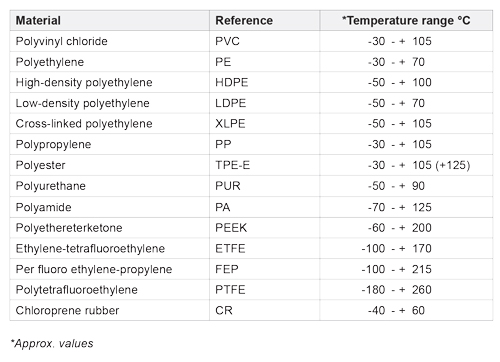Select the Polyvinyl chloride cell

click(109, 41)
